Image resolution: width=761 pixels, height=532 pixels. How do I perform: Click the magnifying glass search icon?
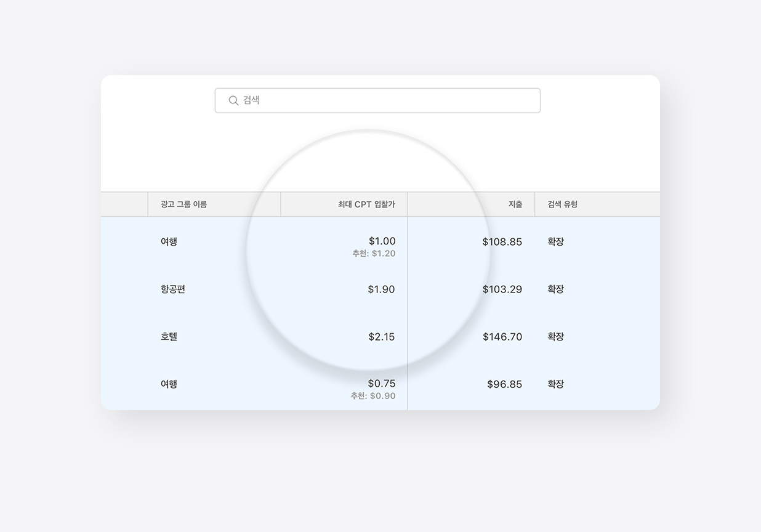pos(233,100)
